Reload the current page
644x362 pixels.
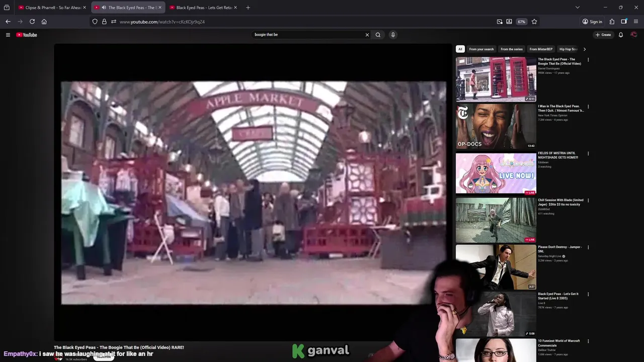[x=32, y=22]
